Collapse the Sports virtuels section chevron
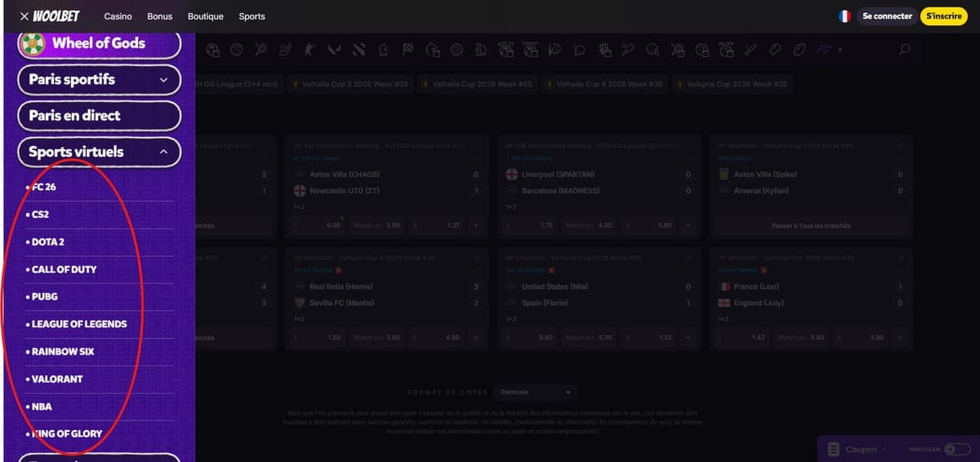This screenshot has height=462, width=980. (x=163, y=152)
